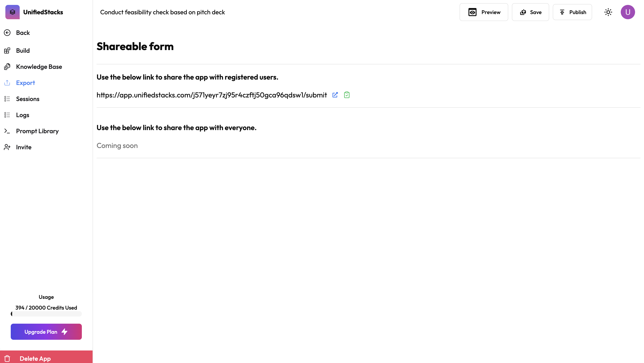Image resolution: width=644 pixels, height=363 pixels.
Task: Invite users via the Invite icon
Action: pos(7,147)
